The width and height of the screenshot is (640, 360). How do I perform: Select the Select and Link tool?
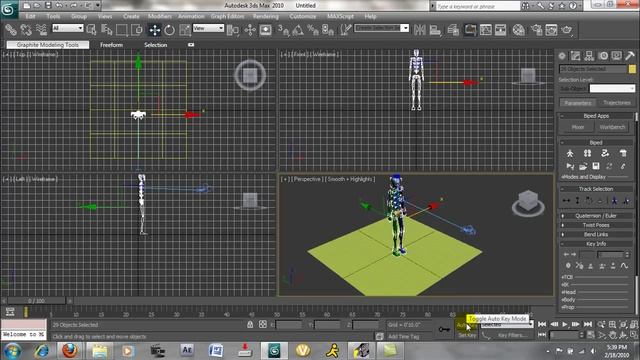tap(11, 30)
